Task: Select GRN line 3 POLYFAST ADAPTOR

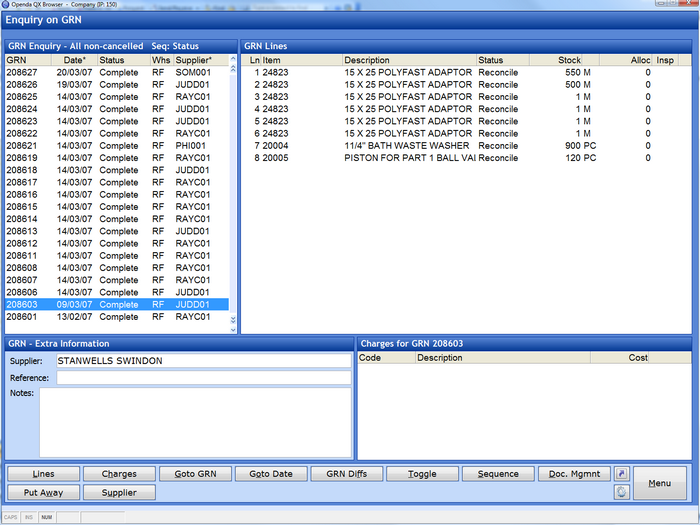Action: pos(466,97)
